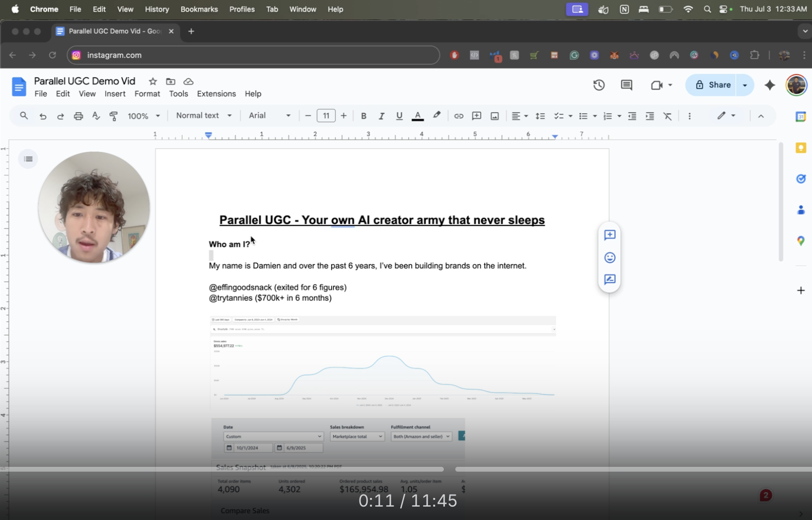
Task: Click the print icon in toolbar
Action: (x=79, y=116)
